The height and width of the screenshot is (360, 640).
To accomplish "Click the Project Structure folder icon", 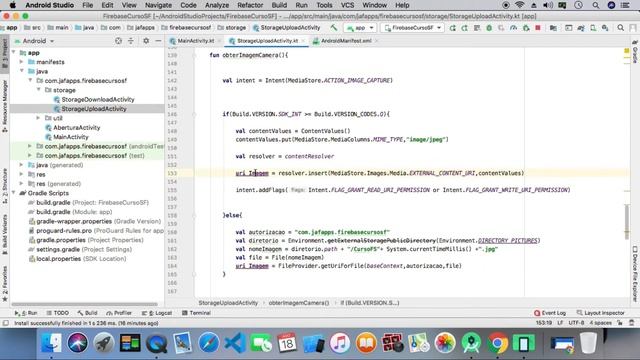I will 553,28.
